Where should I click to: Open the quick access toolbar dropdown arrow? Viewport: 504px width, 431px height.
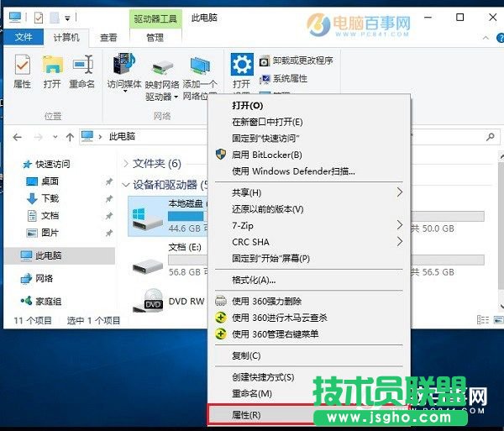point(67,18)
